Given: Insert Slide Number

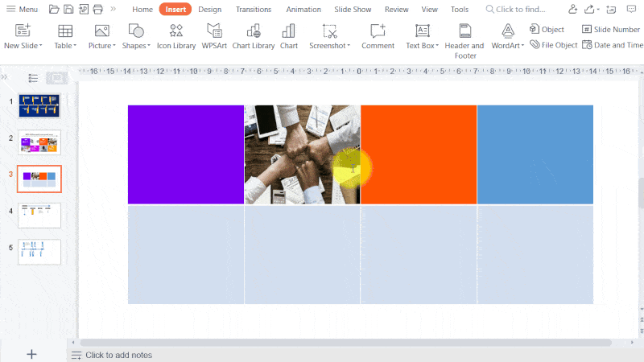Looking at the screenshot, I should tap(611, 29).
